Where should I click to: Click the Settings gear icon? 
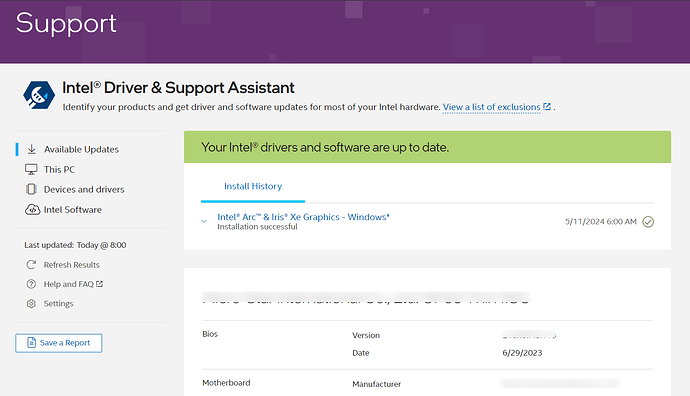pos(31,304)
